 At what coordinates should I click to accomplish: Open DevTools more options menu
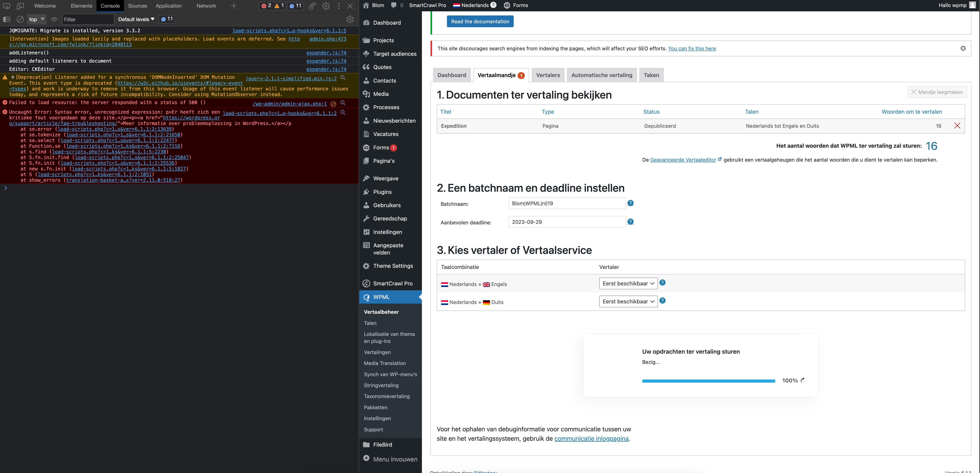[339, 6]
